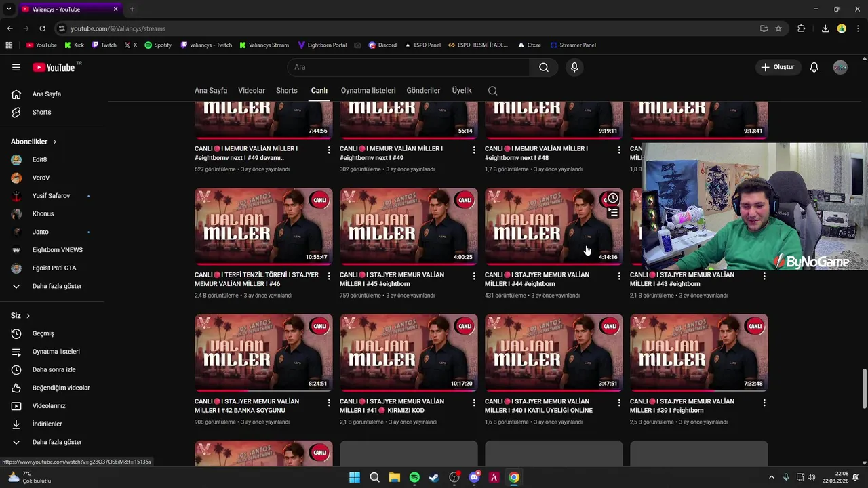
Task: Click the YouTube logo
Action: [x=54, y=67]
